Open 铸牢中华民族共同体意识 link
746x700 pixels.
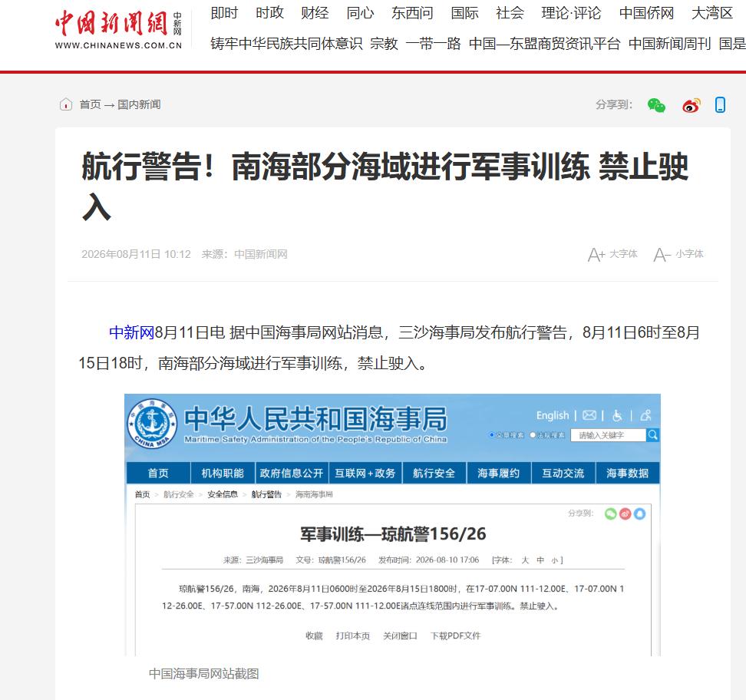pyautogui.click(x=286, y=44)
